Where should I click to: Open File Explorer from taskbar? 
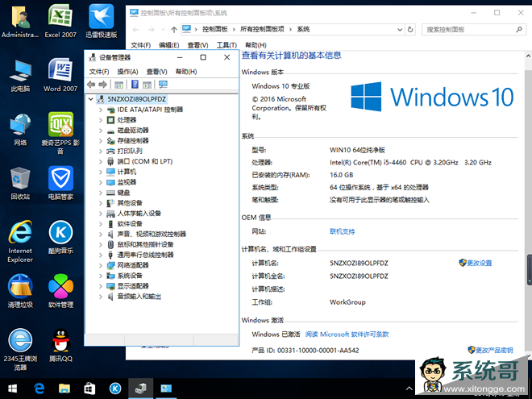pos(64,389)
